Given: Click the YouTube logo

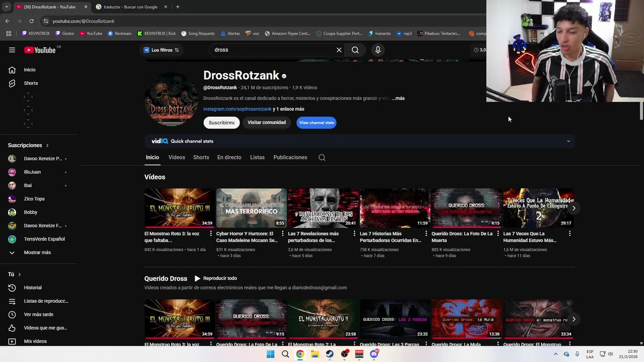Looking at the screenshot, I should (40, 50).
